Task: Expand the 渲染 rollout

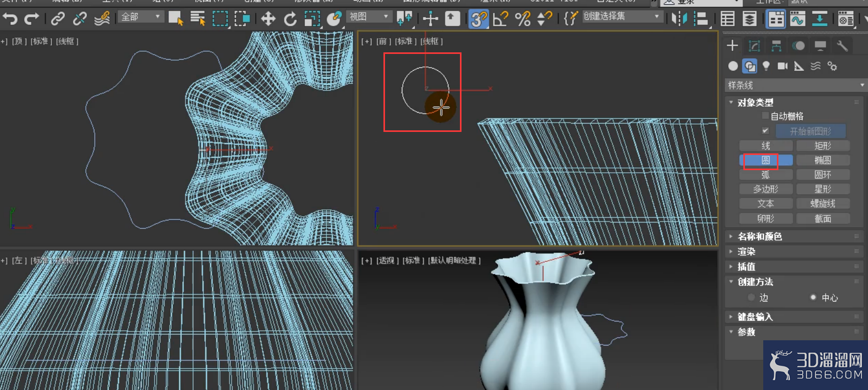Action: point(795,252)
